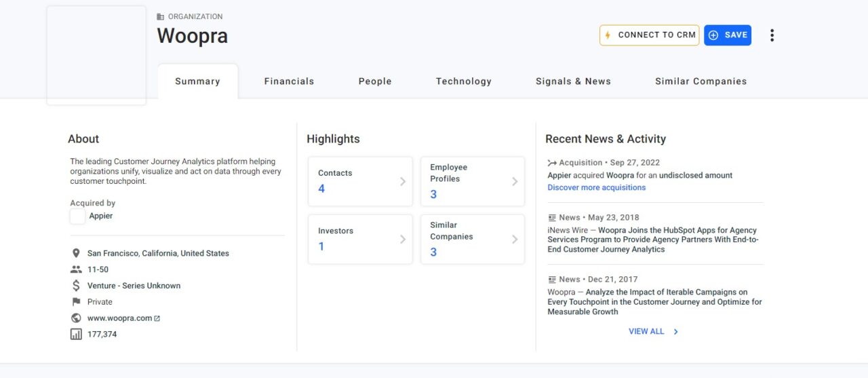Click the Investors count 1
Image resolution: width=868 pixels, height=378 pixels.
pos(321,246)
